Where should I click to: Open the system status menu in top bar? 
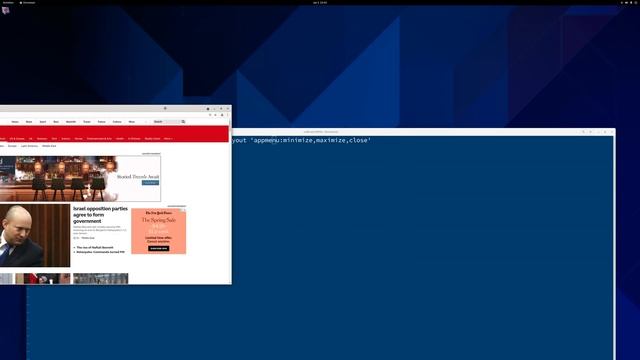[629, 2]
